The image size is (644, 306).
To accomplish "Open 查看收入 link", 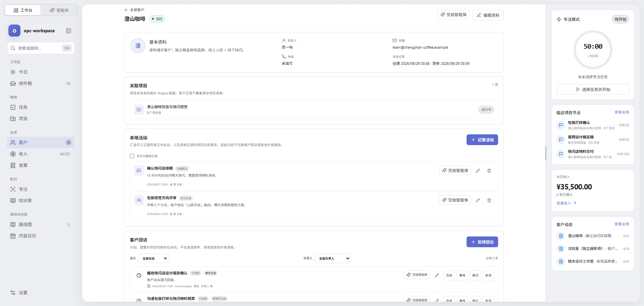I will click(566, 203).
